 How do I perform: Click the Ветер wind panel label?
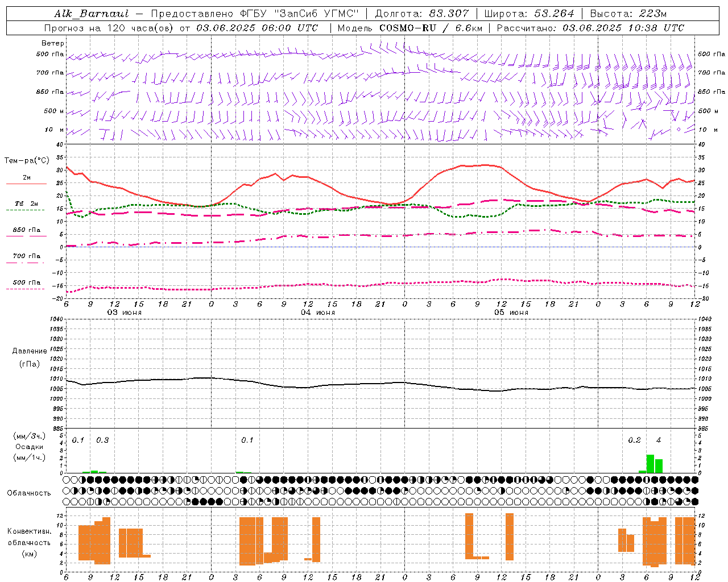point(53,43)
